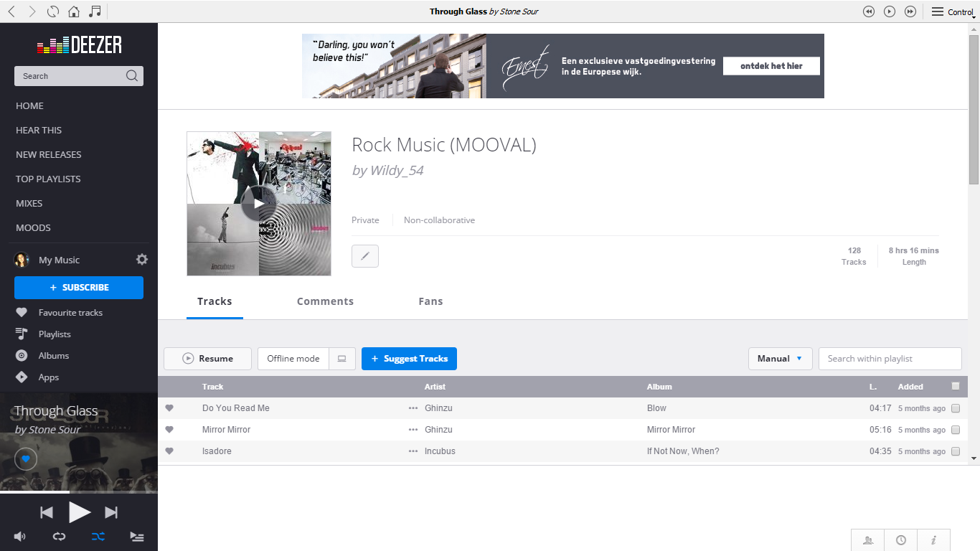The height and width of the screenshot is (551, 980).
Task: Open the Manual sort dropdown
Action: pyautogui.click(x=780, y=359)
